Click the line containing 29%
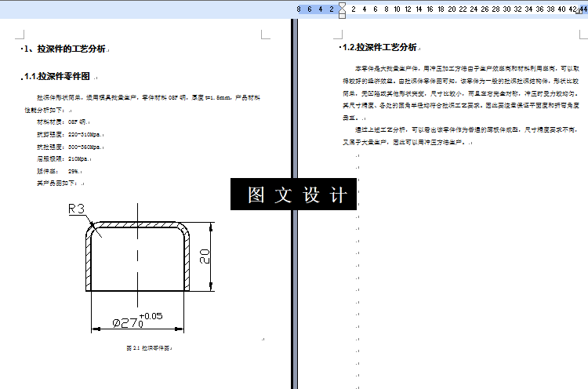Viewport: 588px width, 389px height. tap(59, 171)
